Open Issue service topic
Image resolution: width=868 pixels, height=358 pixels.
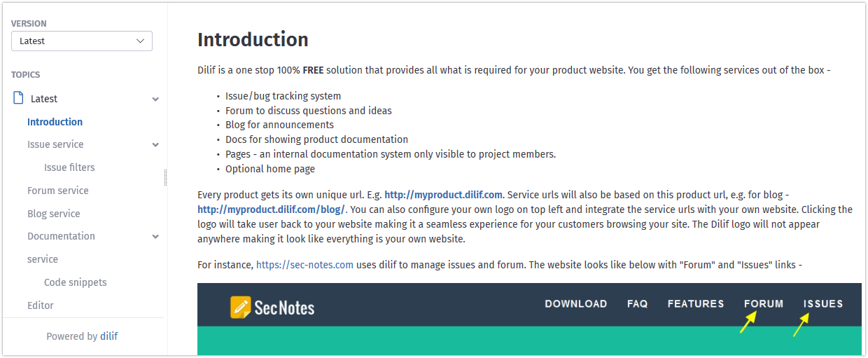55,144
